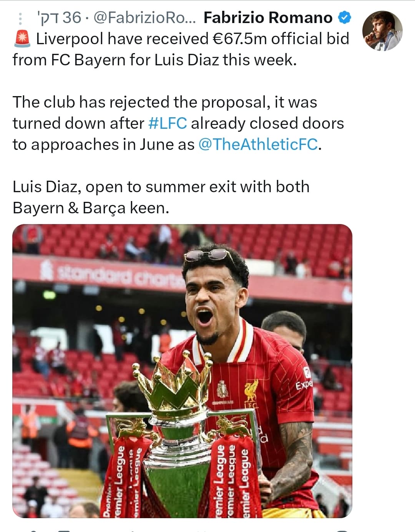Image resolution: width=415 pixels, height=532 pixels.
Task: Open the #LFC hashtag
Action: point(168,123)
